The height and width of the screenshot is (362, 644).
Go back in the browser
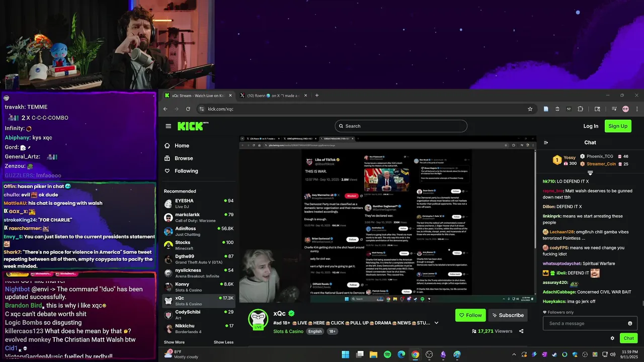tap(165, 109)
